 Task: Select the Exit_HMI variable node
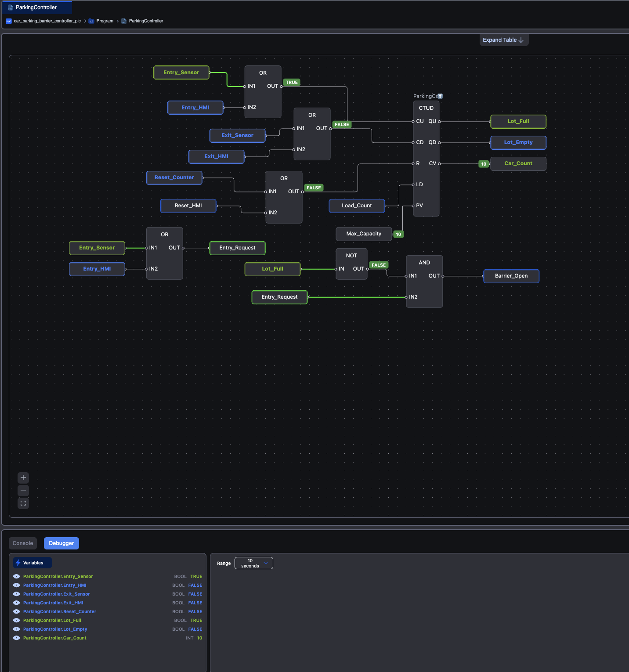[x=216, y=156]
